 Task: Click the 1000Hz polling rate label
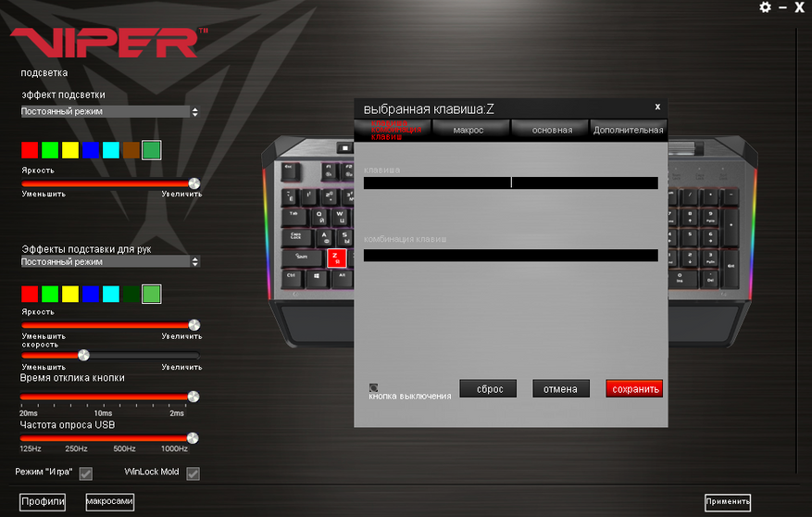pos(174,448)
